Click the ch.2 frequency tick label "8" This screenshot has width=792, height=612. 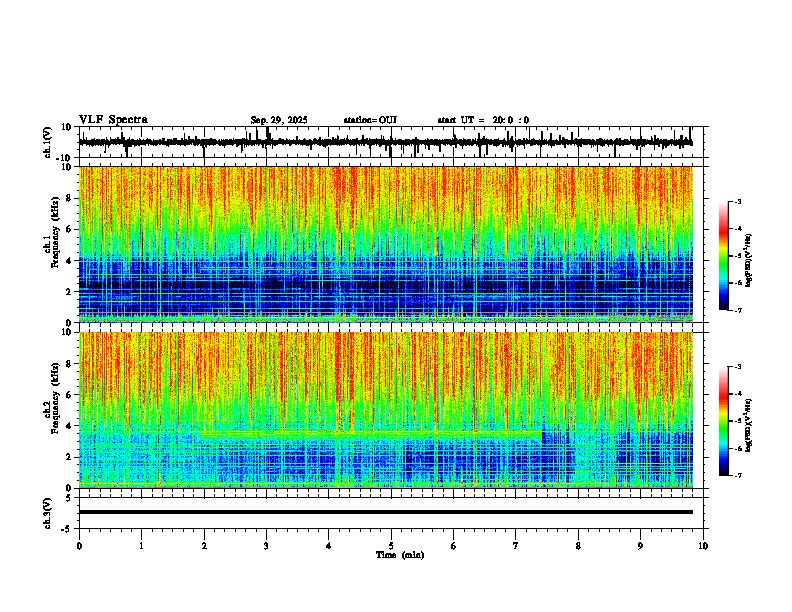(69, 364)
